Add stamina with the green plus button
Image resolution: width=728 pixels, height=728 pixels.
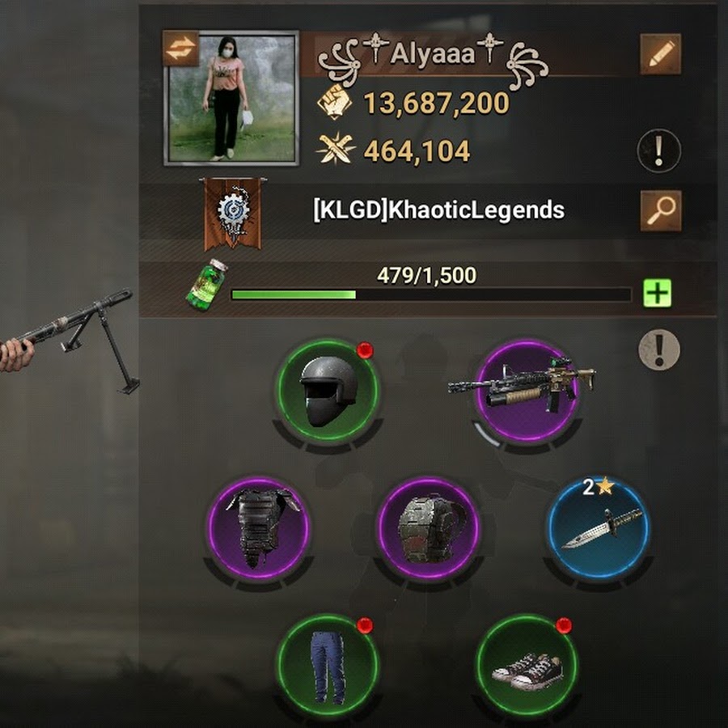click(x=657, y=293)
